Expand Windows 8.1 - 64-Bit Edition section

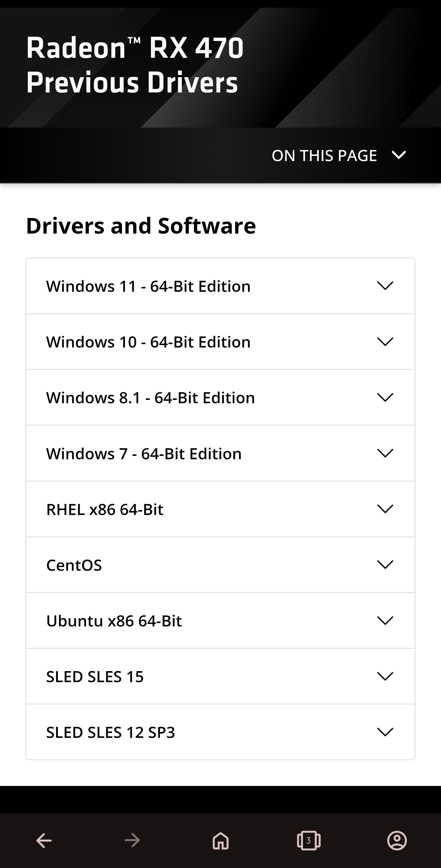pyautogui.click(x=221, y=398)
